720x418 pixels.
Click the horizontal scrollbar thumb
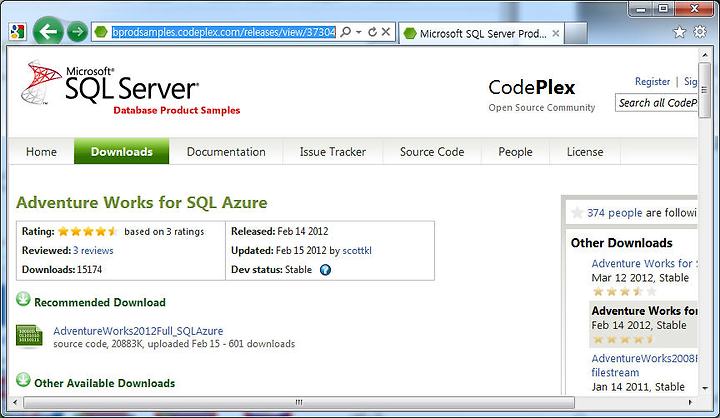pos(299,402)
